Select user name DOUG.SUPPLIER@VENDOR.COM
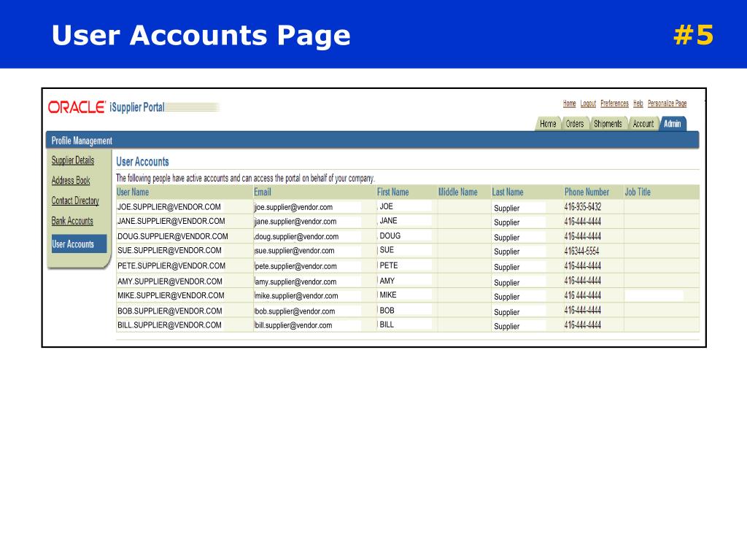Viewport: 747px width, 560px height. click(172, 236)
